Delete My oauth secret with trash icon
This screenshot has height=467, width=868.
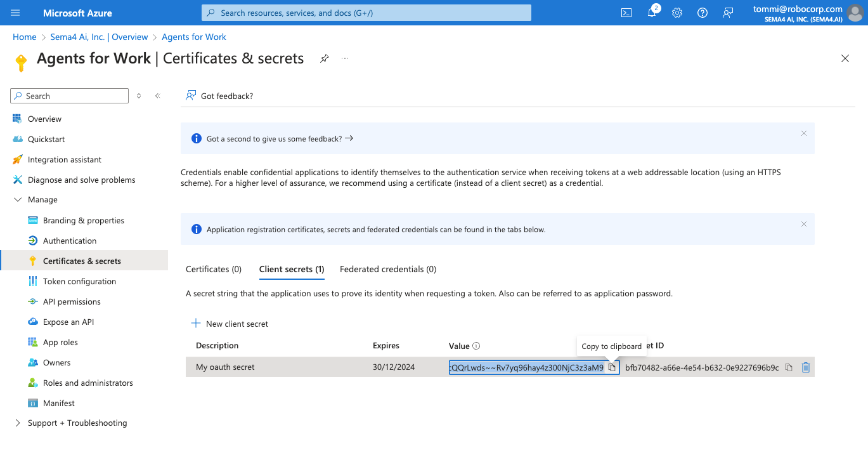coord(806,367)
